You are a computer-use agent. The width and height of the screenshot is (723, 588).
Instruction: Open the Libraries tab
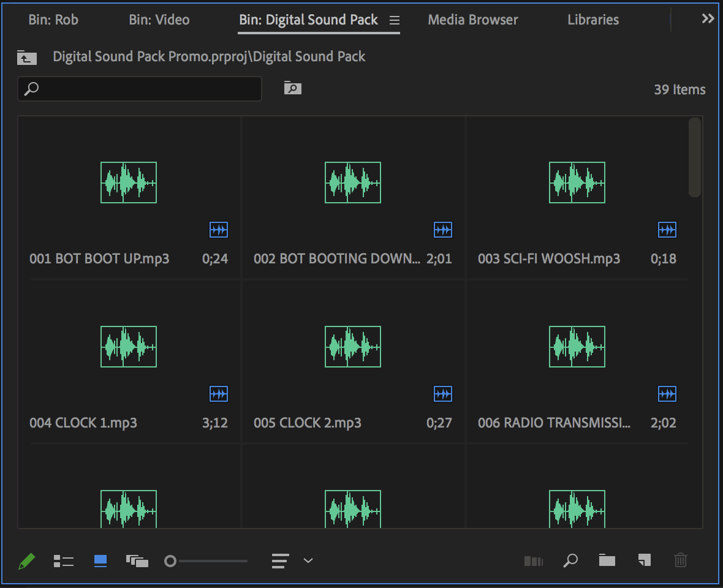pos(593,20)
